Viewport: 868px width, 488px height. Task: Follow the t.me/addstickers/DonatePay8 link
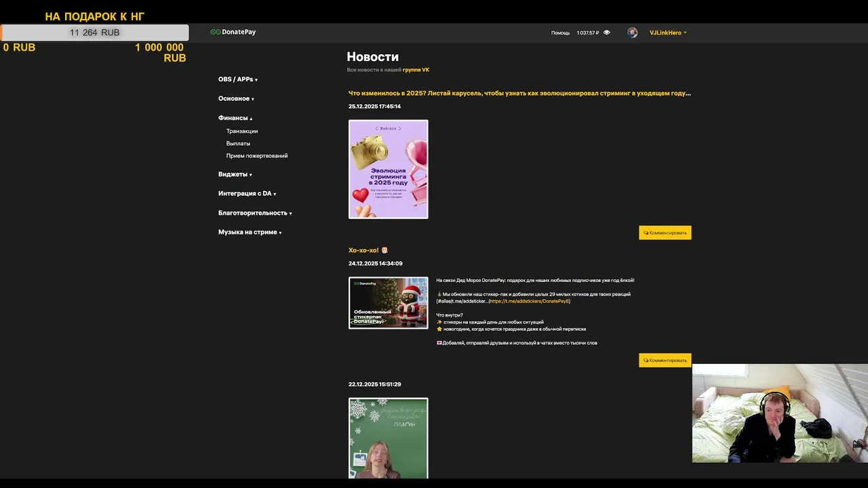coord(529,301)
